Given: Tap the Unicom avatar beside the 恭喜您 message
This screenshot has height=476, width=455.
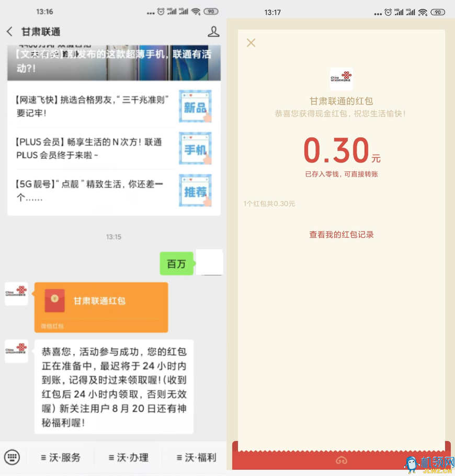Looking at the screenshot, I should [16, 351].
